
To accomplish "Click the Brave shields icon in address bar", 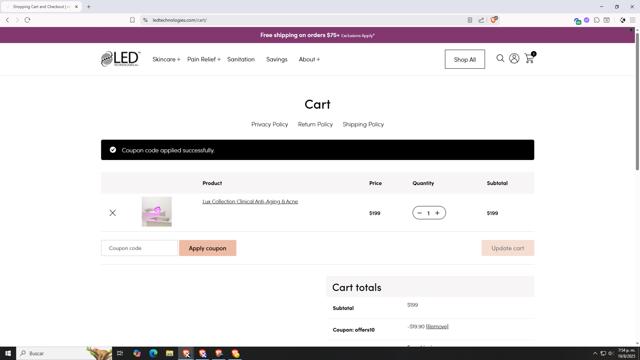I will (494, 20).
